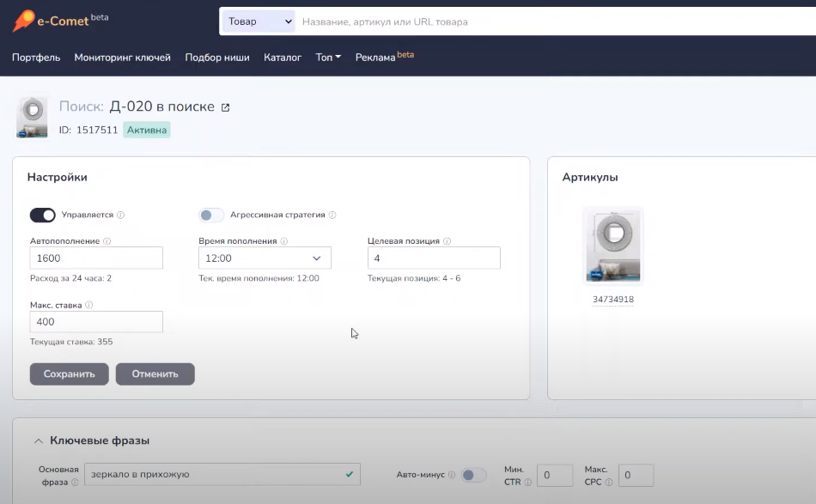816x504 pixels.
Task: Click info icon beside Время пополнения label
Action: pyautogui.click(x=283, y=241)
